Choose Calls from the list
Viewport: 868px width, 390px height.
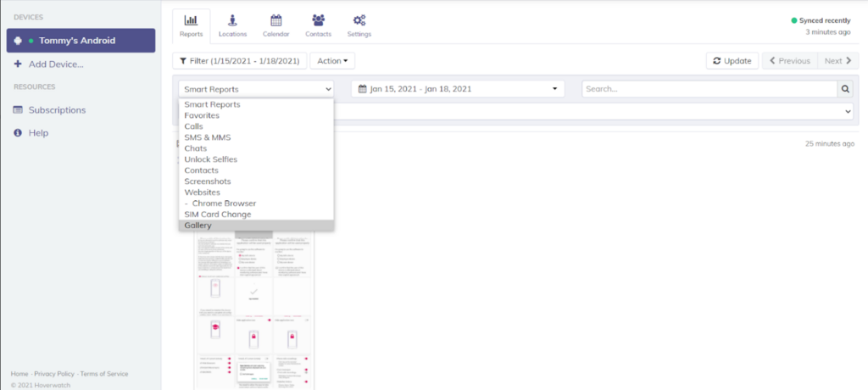[256, 126]
